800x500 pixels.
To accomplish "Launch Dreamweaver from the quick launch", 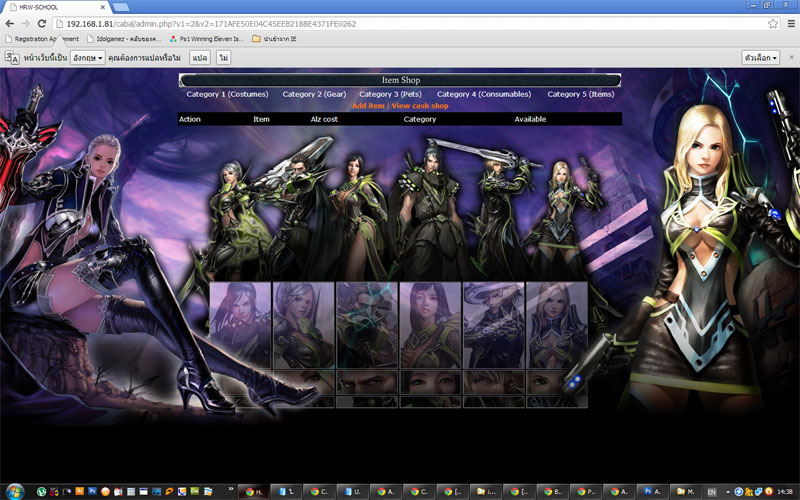I will click(x=194, y=491).
